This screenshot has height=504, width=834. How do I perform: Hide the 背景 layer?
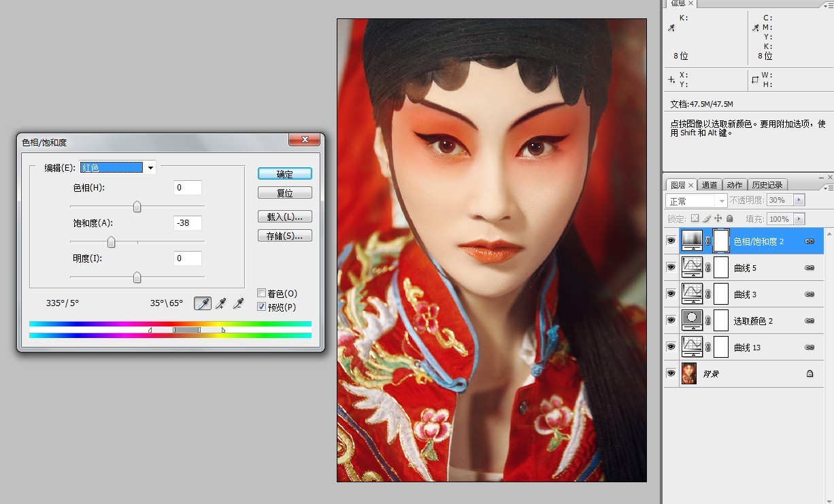tap(671, 373)
